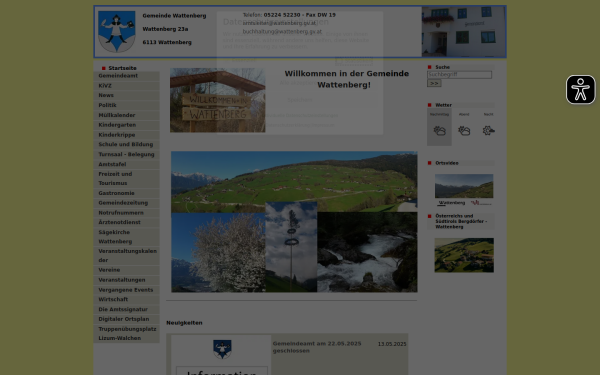Toggle the Statistiken cookie checkbox

[x=339, y=60]
